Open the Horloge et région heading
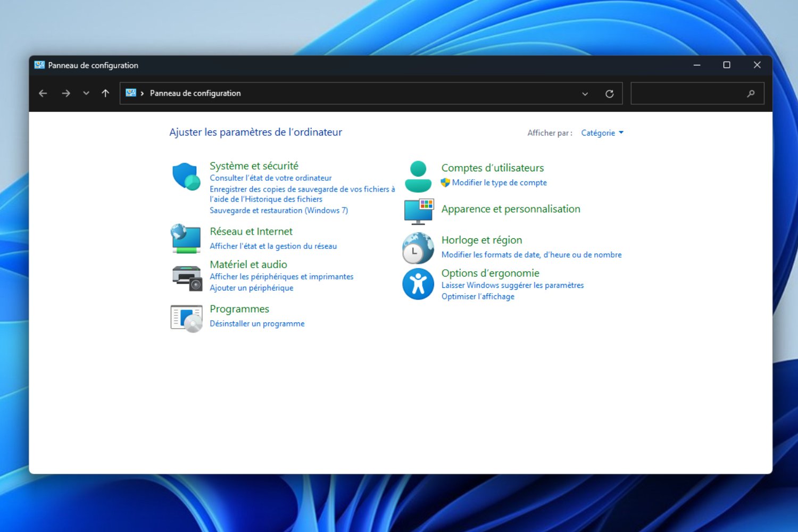Screen dimensions: 798x532 [481, 240]
